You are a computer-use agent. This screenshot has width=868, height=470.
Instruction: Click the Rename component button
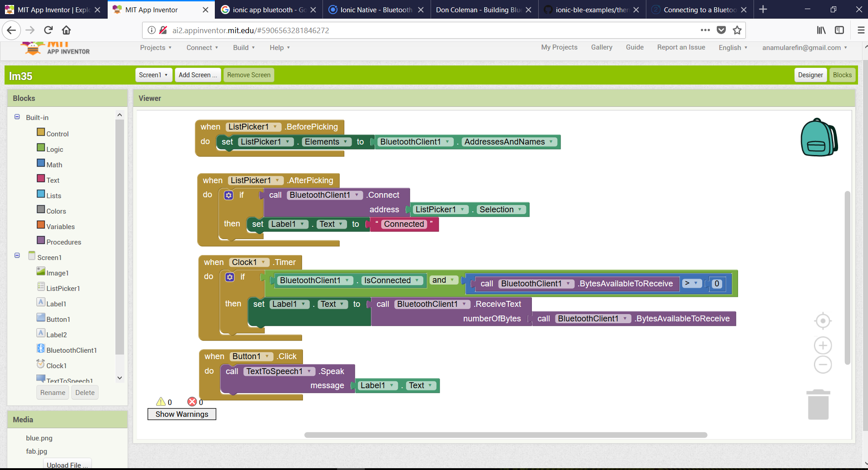coord(53,393)
